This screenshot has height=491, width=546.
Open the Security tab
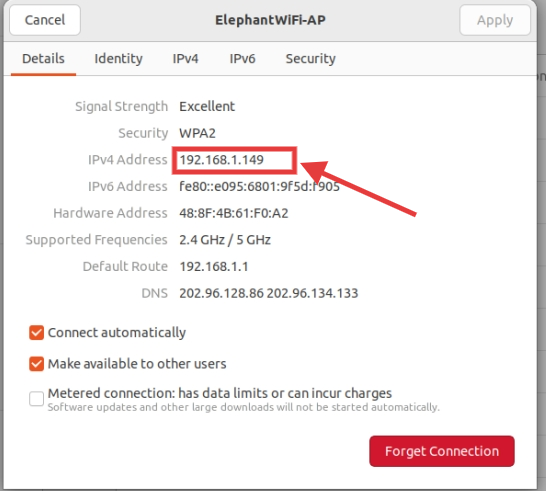coord(311,59)
